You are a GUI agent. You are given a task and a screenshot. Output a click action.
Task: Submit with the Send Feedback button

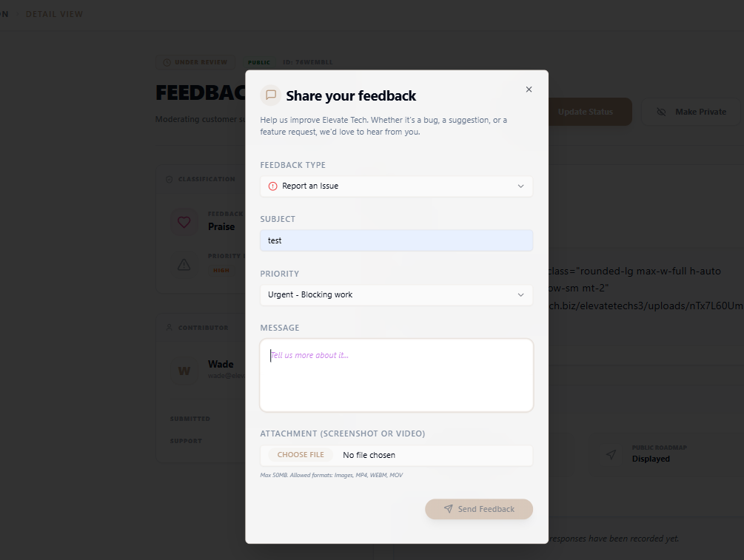pyautogui.click(x=479, y=509)
